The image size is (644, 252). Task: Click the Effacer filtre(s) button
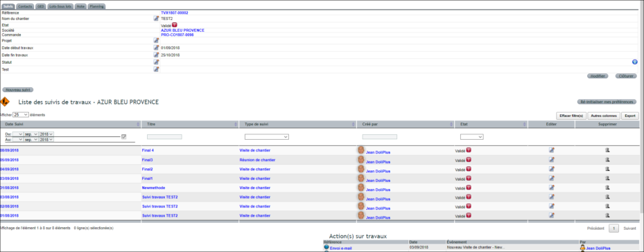[571, 116]
